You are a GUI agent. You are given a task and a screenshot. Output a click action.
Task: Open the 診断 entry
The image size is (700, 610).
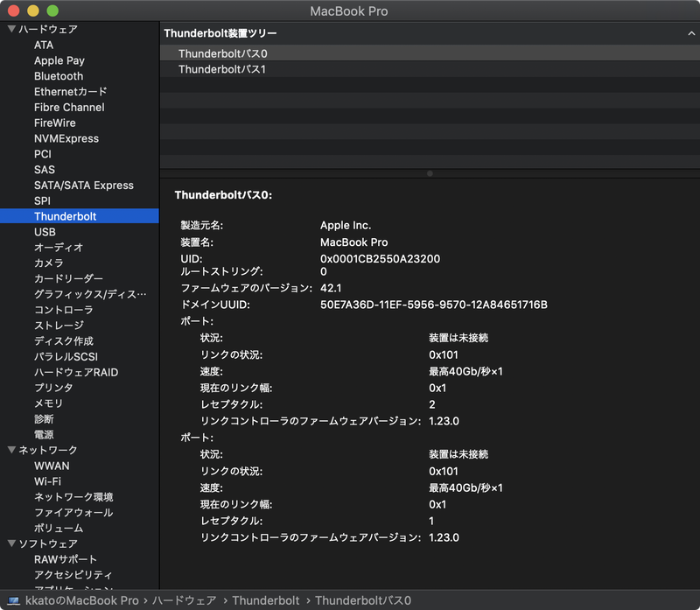point(44,419)
